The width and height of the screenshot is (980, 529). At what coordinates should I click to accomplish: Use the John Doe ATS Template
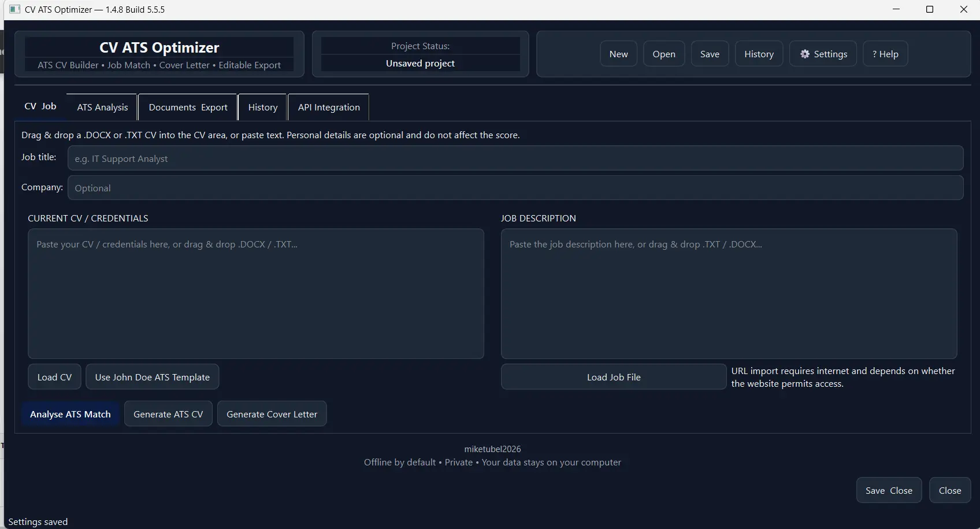pos(153,377)
